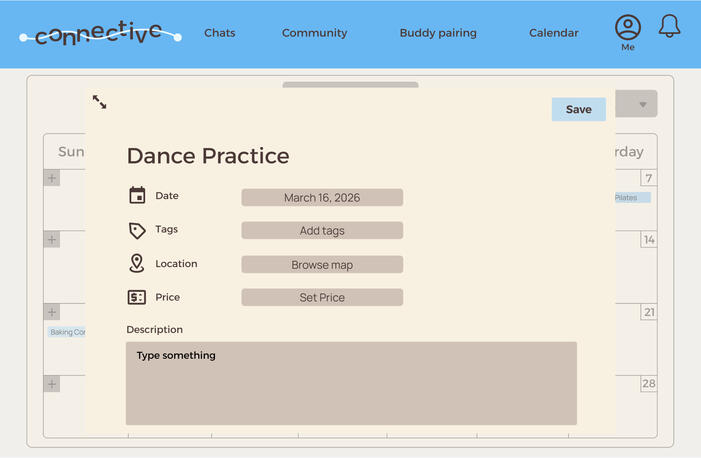Click the Tags label icon
The width and height of the screenshot is (701, 458).
click(x=137, y=230)
